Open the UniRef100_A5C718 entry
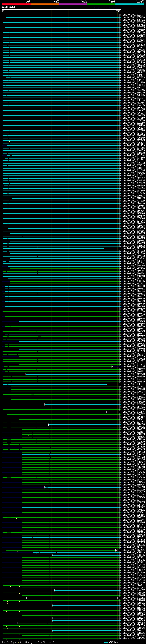The width and height of the screenshot is (146, 644). pyautogui.click(x=133, y=276)
